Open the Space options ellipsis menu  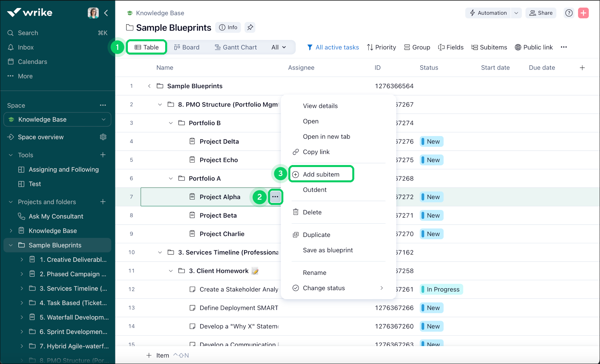[103, 105]
